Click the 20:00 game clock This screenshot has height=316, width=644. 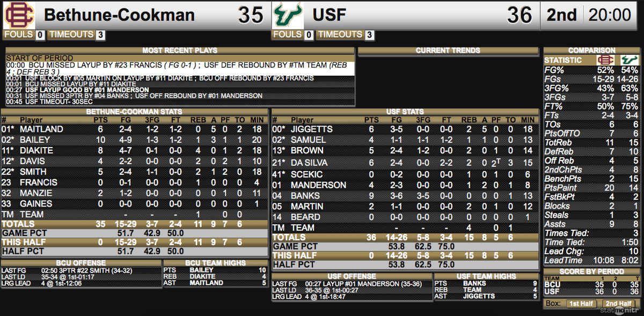pyautogui.click(x=611, y=15)
